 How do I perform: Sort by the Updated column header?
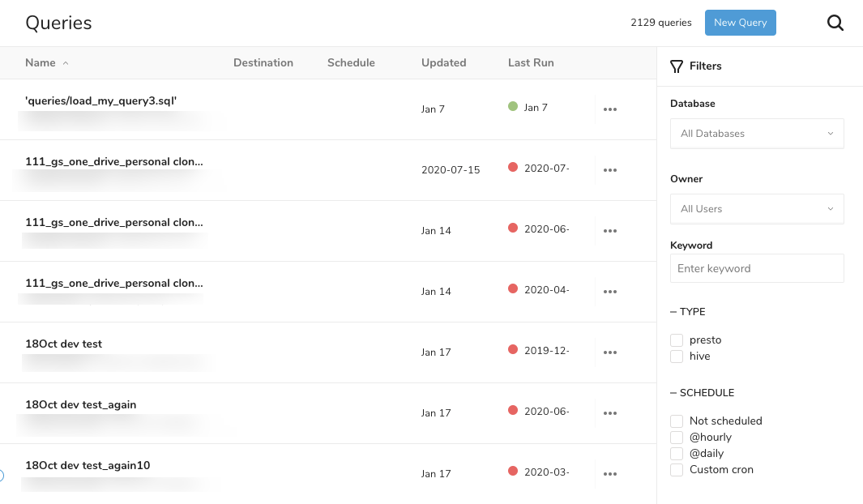(443, 63)
